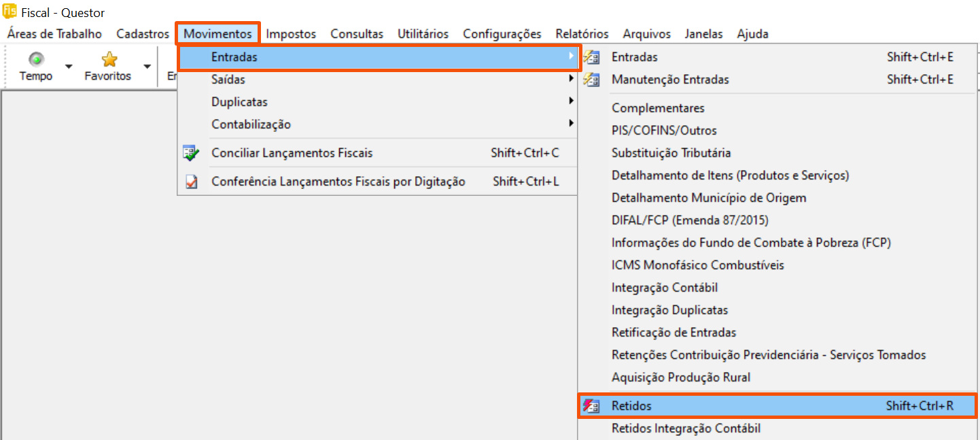Select PIS/COFINS/Outros menu entry
This screenshot has height=440, width=980.
(664, 131)
